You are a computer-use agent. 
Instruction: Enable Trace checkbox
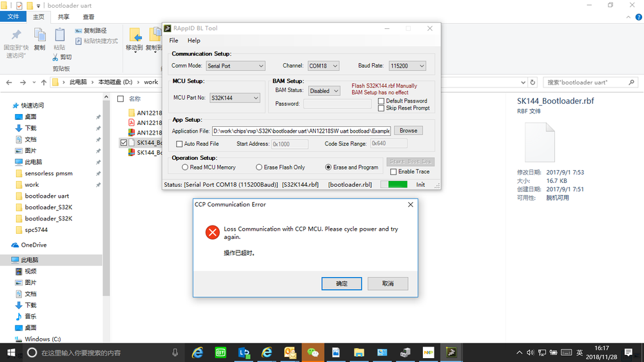(x=393, y=172)
